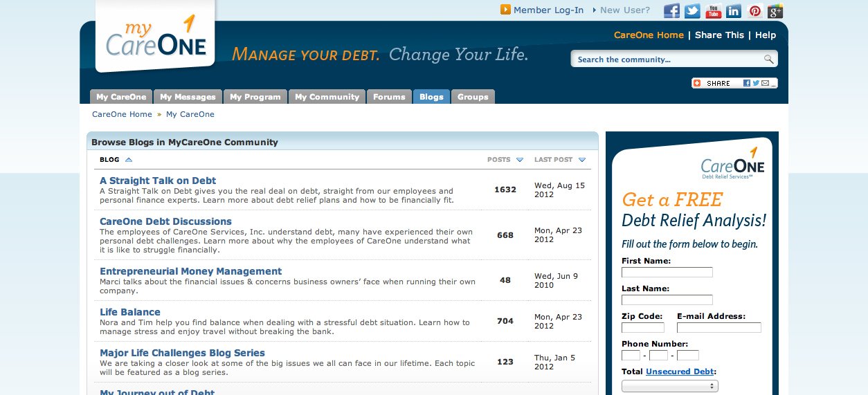Screen dimensions: 868x395
Task: Switch to the Forums tab
Action: [389, 97]
